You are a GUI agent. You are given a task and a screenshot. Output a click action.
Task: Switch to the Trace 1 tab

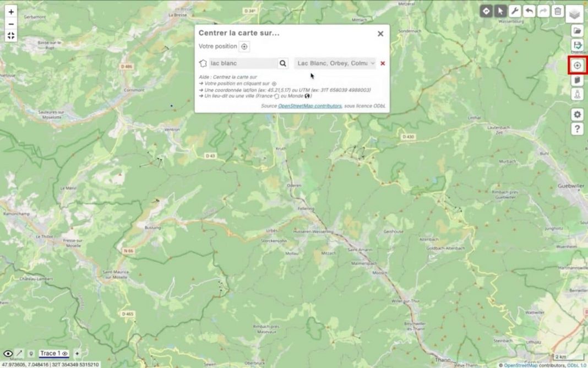[x=51, y=353]
